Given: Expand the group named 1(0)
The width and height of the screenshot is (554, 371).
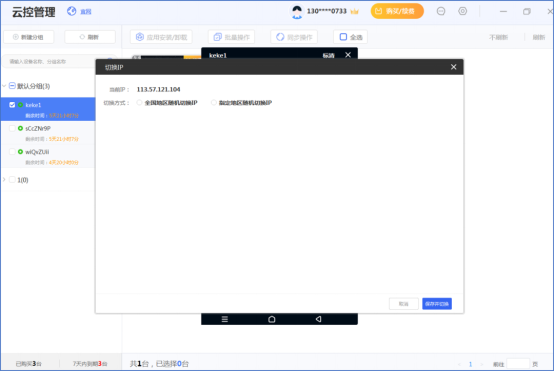Looking at the screenshot, I should pyautogui.click(x=4, y=180).
